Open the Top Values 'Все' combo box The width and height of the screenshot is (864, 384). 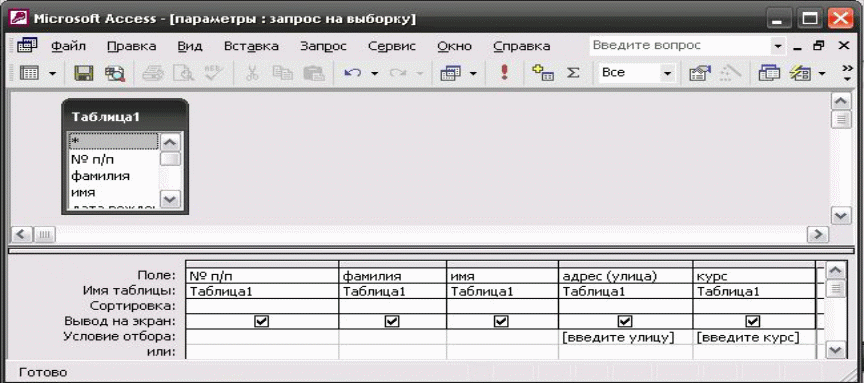(x=636, y=73)
